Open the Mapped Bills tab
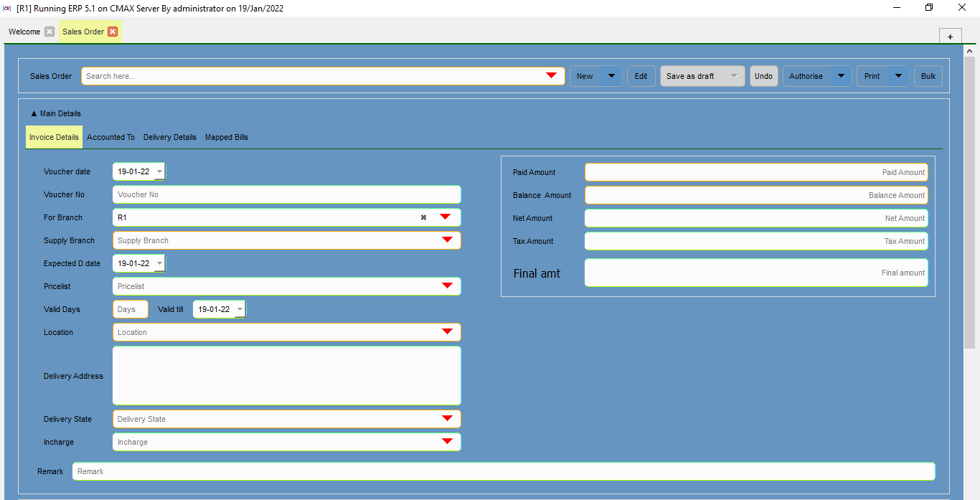Screen dimensions: 980x500 pos(226,137)
